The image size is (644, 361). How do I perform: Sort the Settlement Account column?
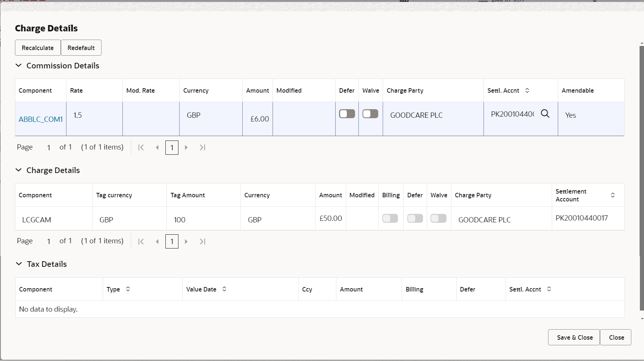click(x=613, y=195)
